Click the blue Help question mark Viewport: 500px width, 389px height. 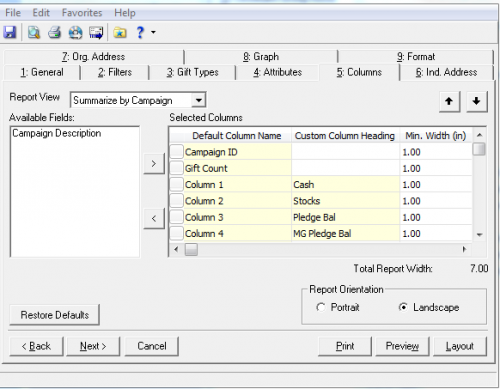click(140, 32)
